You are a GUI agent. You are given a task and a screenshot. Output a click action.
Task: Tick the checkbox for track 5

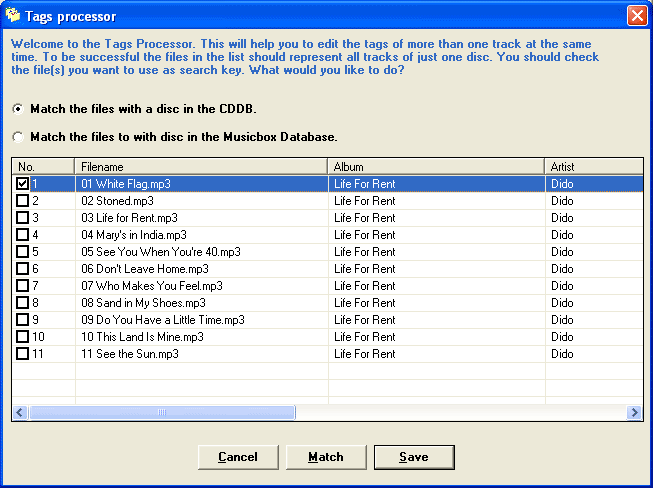23,252
